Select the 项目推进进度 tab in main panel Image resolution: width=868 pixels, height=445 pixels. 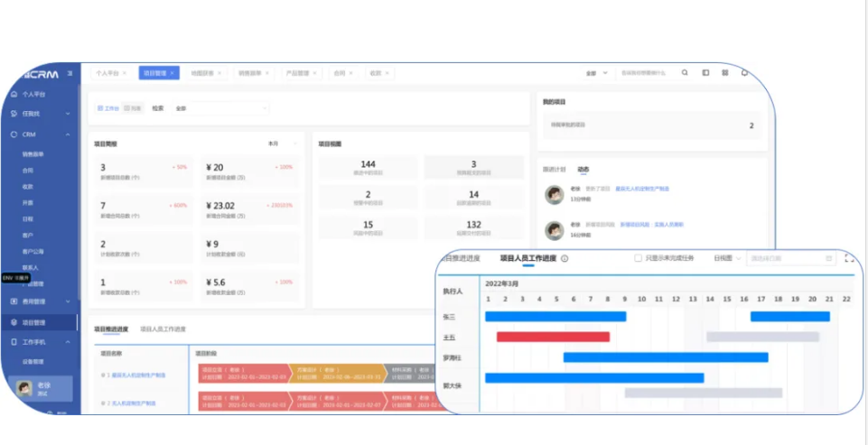111,329
